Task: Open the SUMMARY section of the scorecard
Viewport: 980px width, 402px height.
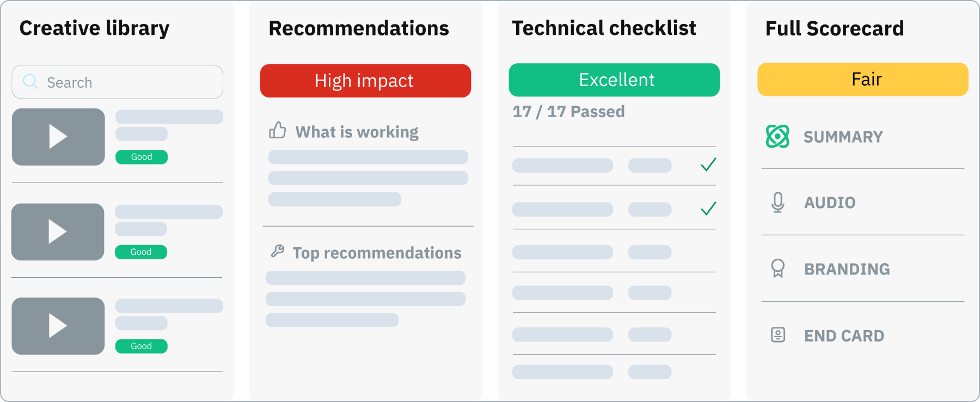Action: pyautogui.click(x=843, y=137)
